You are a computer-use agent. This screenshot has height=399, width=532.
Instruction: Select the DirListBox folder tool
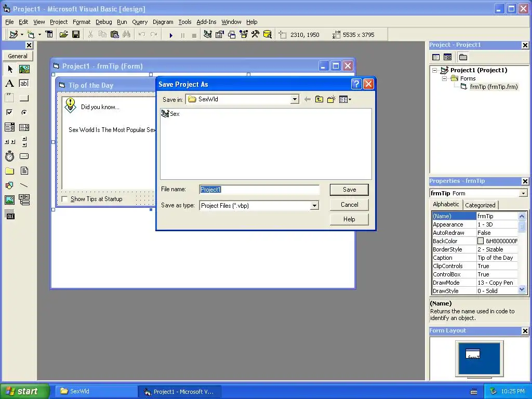(x=10, y=170)
